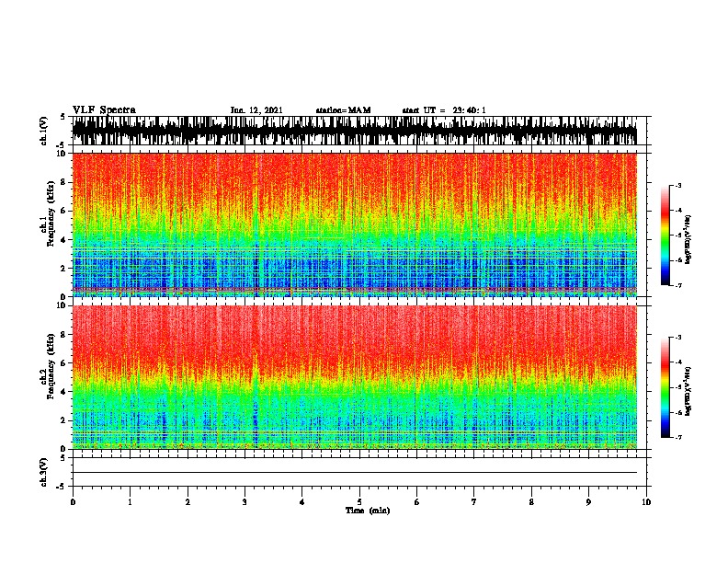Click the ch.2 colorbar log(PSD) label
Image resolution: width=728 pixels, height=563 pixels.
[688, 391]
